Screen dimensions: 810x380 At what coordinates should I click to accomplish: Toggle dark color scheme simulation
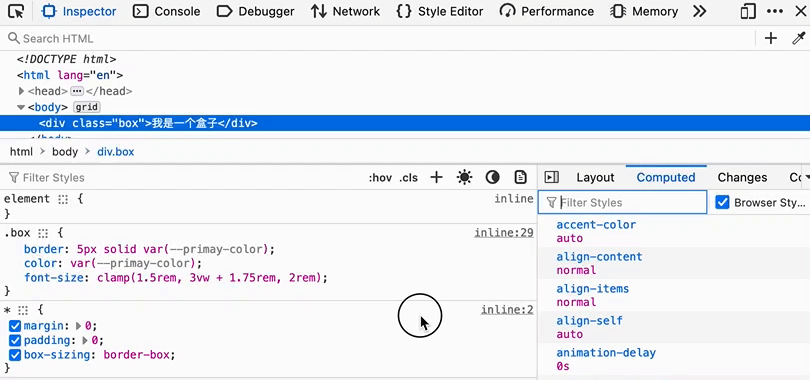click(x=492, y=178)
